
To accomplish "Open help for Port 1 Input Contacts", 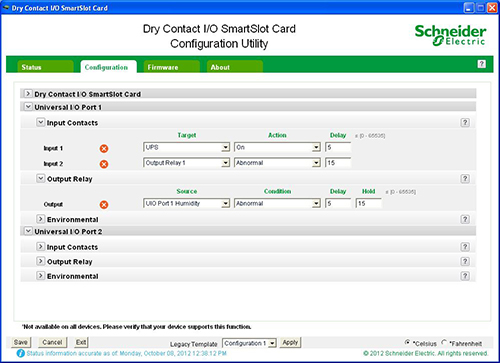I will (x=465, y=123).
